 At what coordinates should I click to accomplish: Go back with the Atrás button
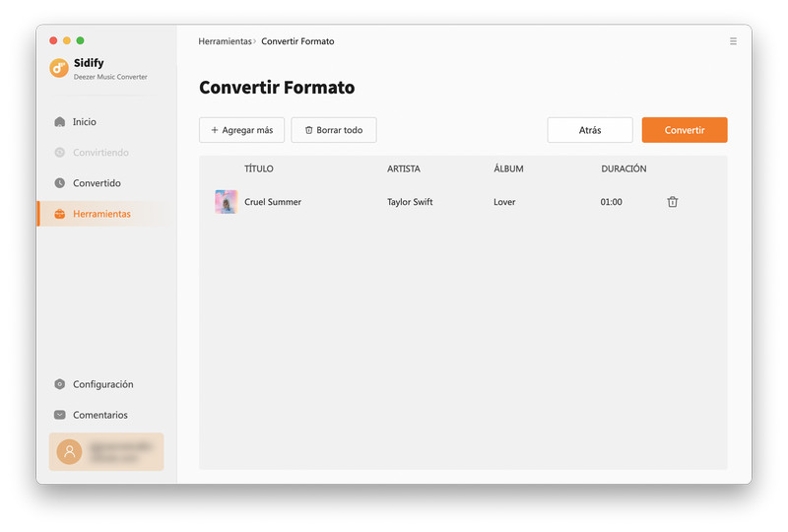[x=590, y=130]
